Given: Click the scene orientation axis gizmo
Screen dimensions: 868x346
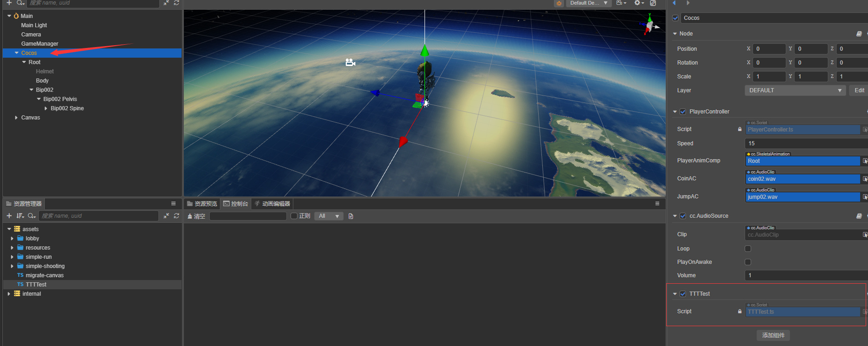Looking at the screenshot, I should 649,24.
